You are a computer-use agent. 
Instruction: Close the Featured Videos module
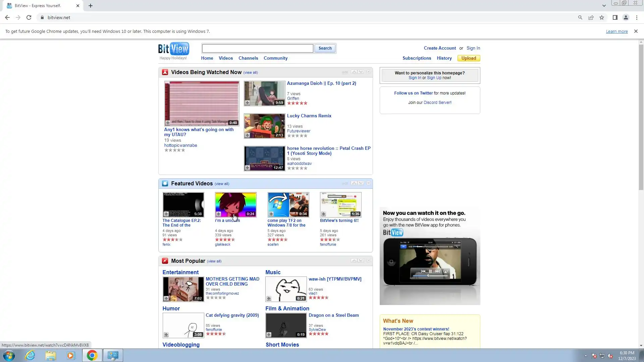(x=369, y=183)
